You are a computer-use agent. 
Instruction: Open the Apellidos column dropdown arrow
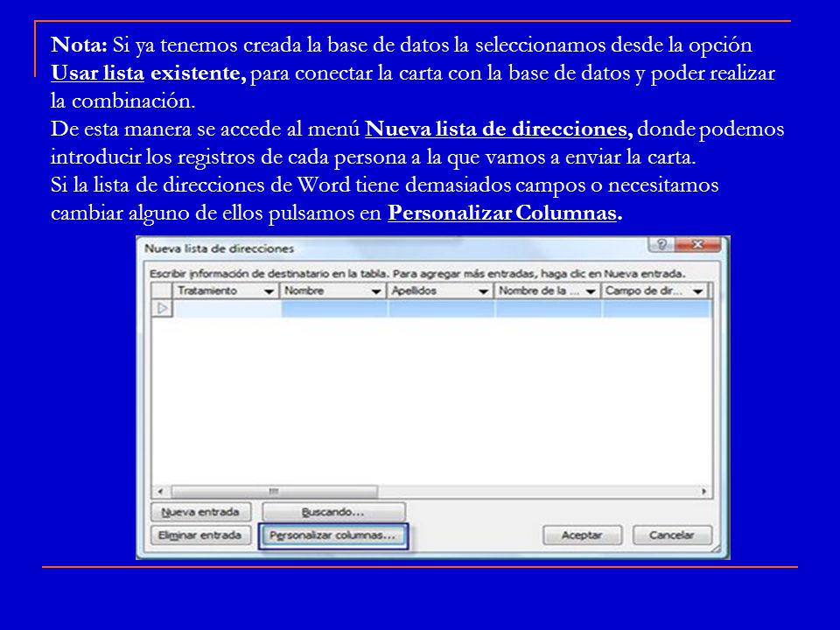483,291
